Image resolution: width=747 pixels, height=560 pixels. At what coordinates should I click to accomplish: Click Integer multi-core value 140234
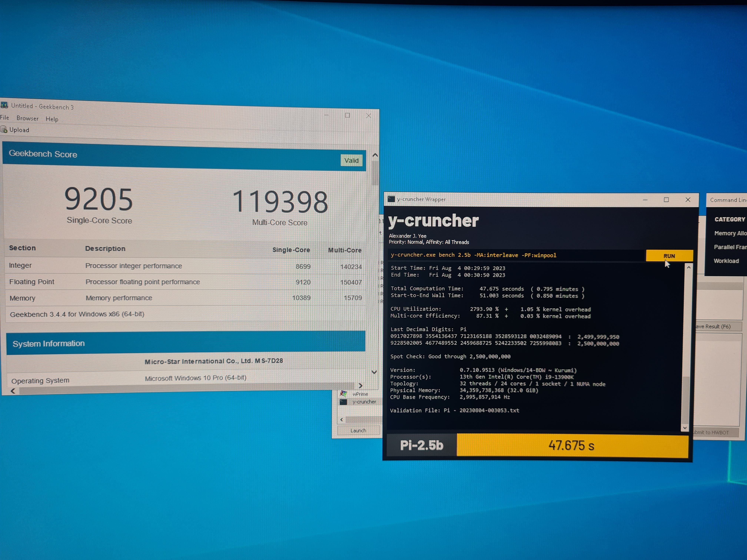point(351,267)
